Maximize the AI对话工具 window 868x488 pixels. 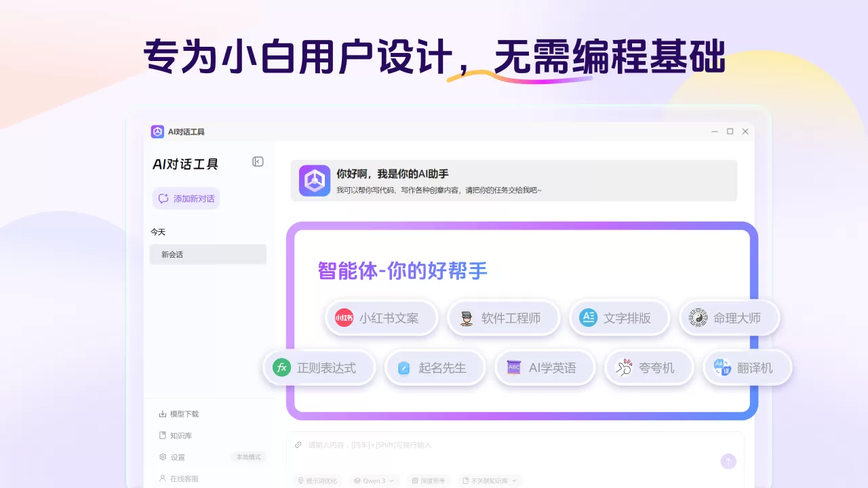click(730, 131)
